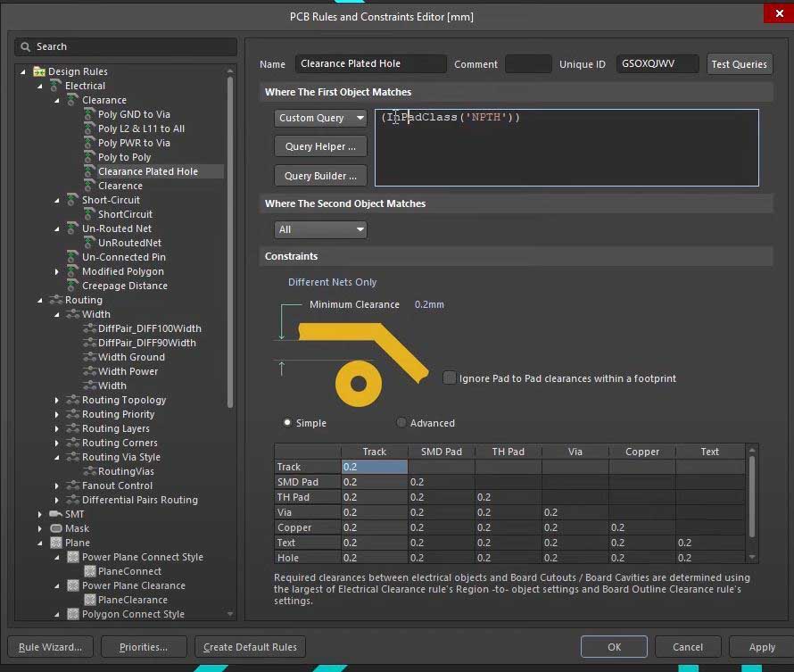Click the Mask category icon
This screenshot has width=794, height=672.
(56, 528)
